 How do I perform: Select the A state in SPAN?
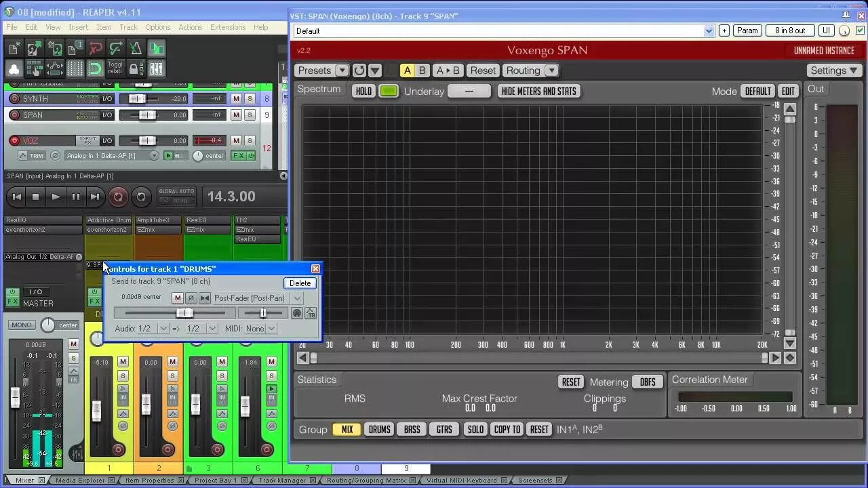407,70
